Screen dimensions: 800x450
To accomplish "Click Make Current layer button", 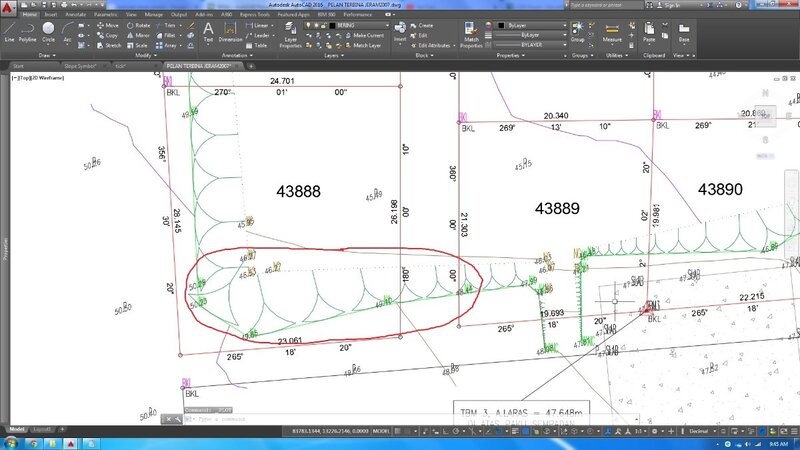I will point(366,35).
